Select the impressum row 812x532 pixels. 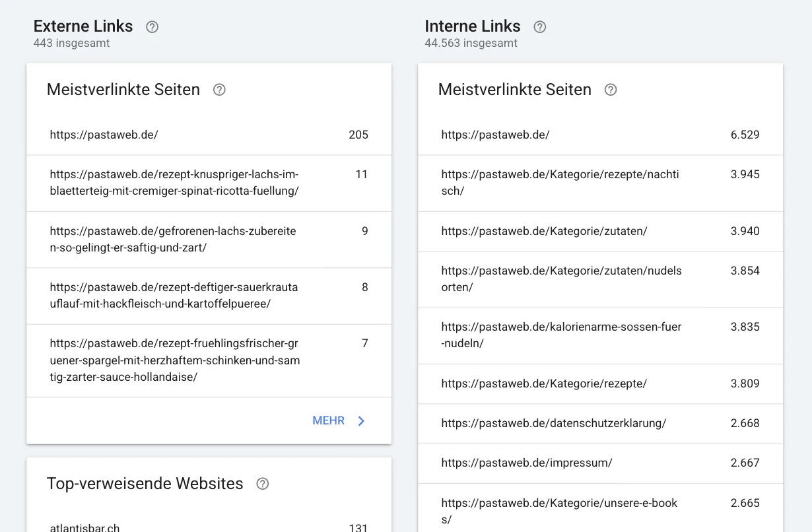point(601,463)
